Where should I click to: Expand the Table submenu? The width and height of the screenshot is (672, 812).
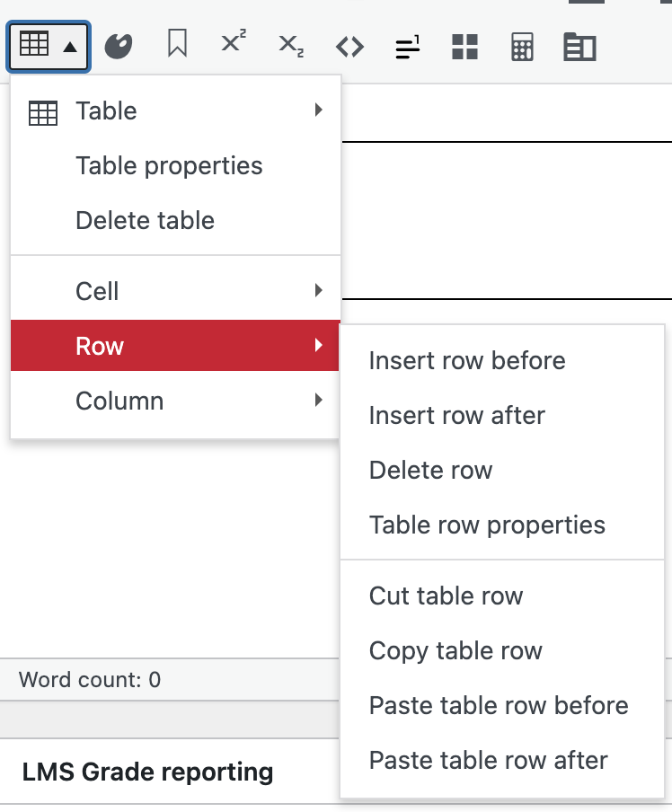[x=175, y=111]
